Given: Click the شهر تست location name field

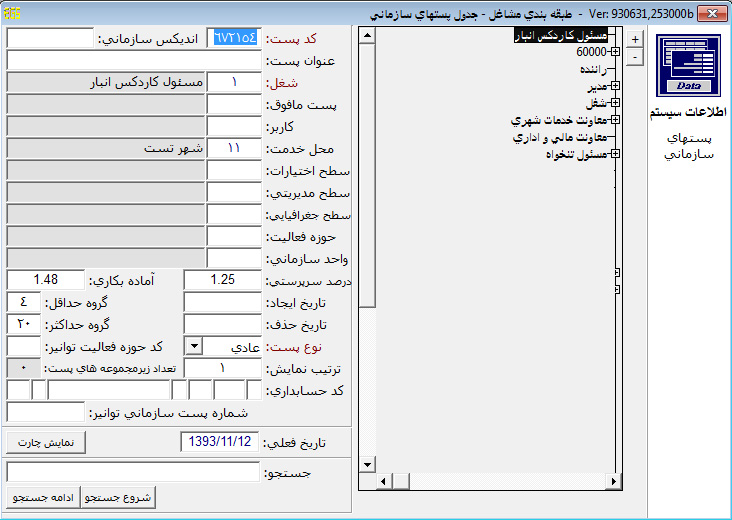Looking at the screenshot, I should tap(106, 148).
